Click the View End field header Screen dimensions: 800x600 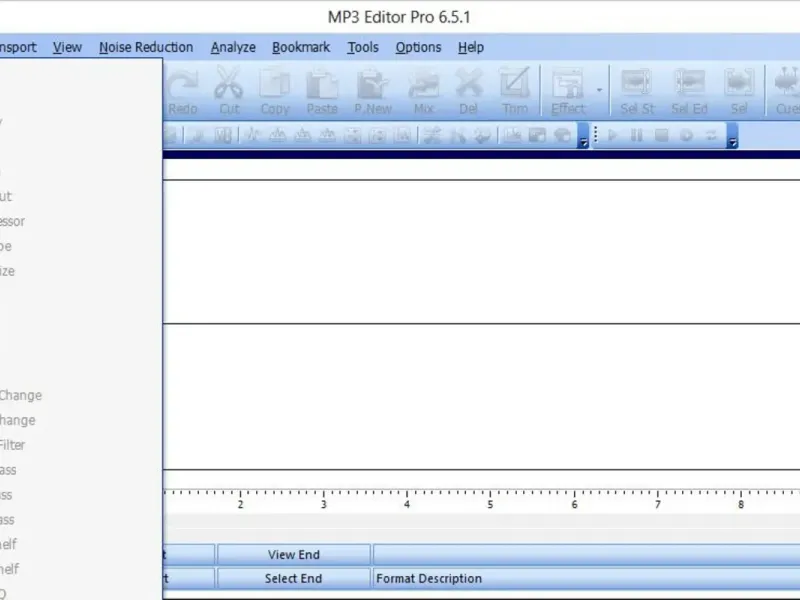[x=294, y=555]
